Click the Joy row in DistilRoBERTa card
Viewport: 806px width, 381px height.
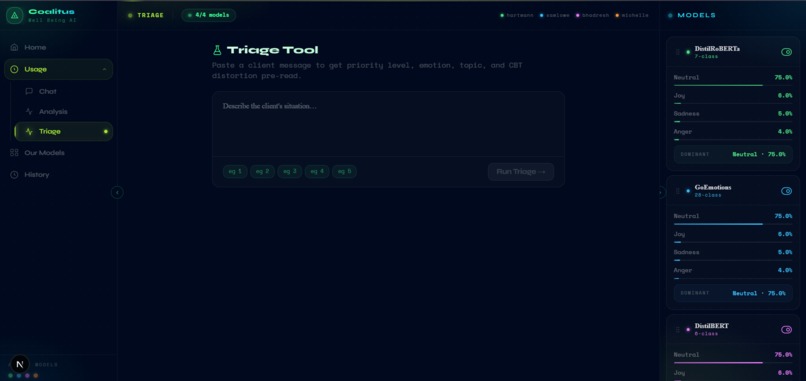coord(733,98)
